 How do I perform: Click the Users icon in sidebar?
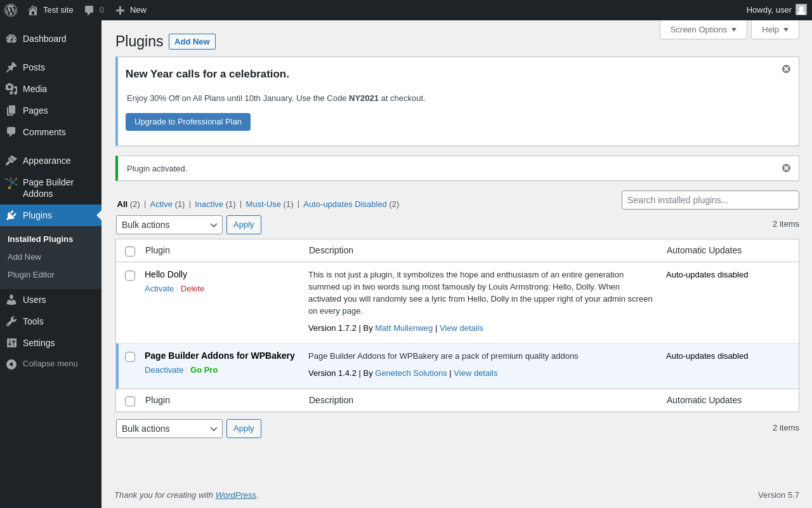(11, 300)
